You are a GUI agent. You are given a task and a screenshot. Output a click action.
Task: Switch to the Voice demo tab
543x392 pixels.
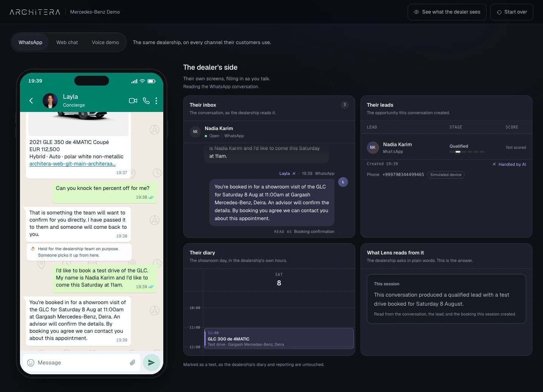pyautogui.click(x=105, y=42)
